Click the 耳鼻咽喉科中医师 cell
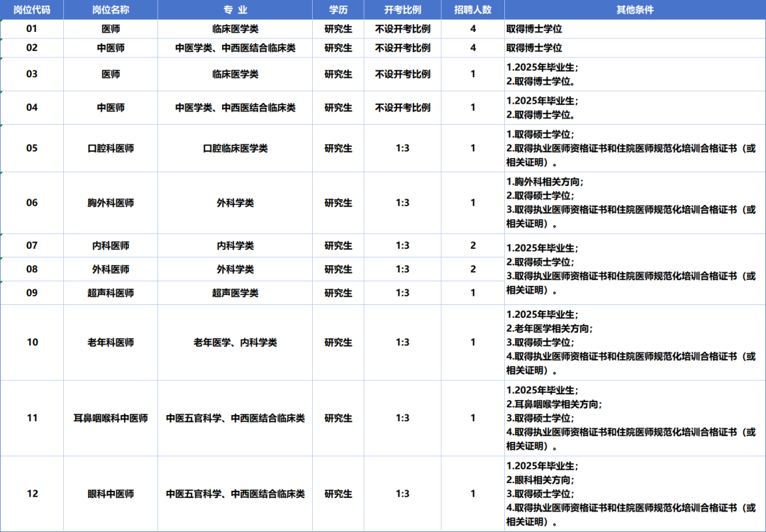This screenshot has width=766, height=532. 111,419
